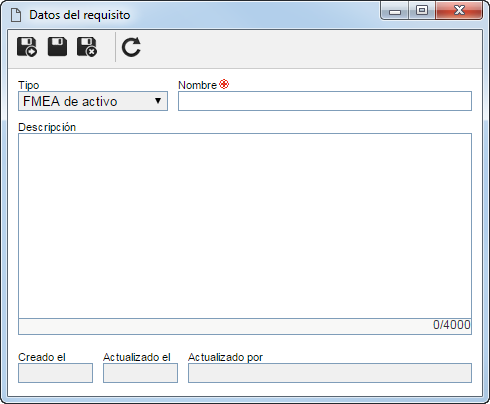The image size is (490, 404).
Task: Select the Actualizado el field
Action: pyautogui.click(x=140, y=373)
